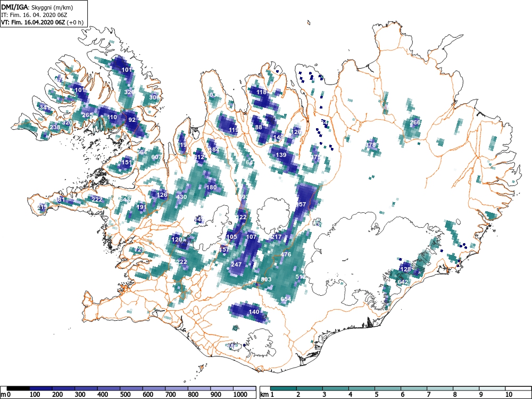Click the visibility value '191' on the map
Viewport: 532px width, 399px height.
point(142,206)
